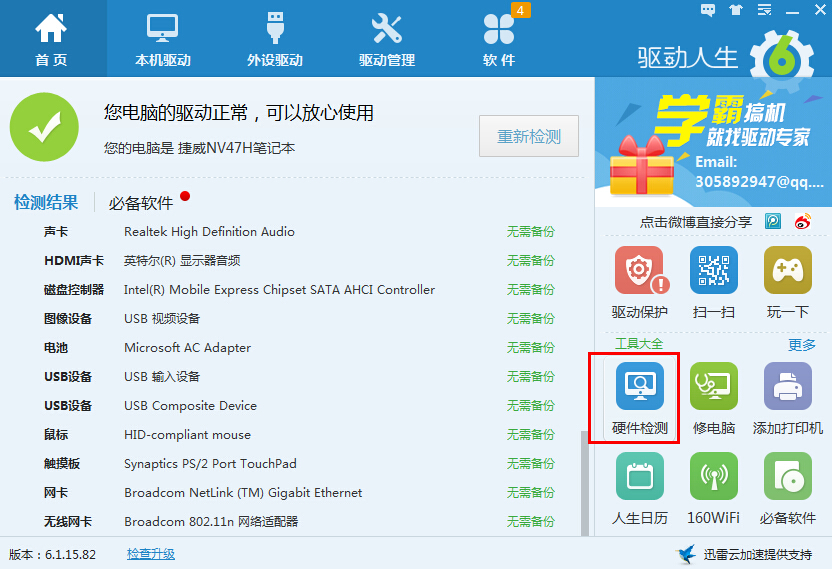Screen dimensions: 832x569
Task: Share via Tencent Weibo icon
Action: click(773, 221)
